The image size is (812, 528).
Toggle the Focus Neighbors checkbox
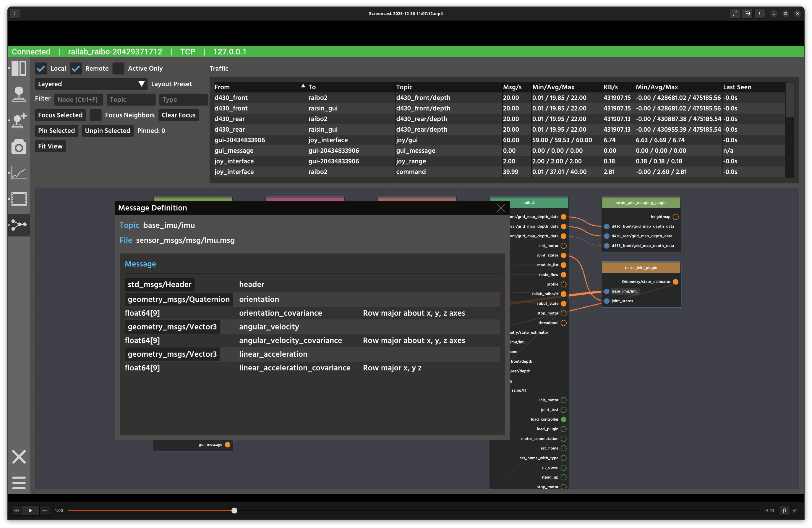(x=95, y=115)
